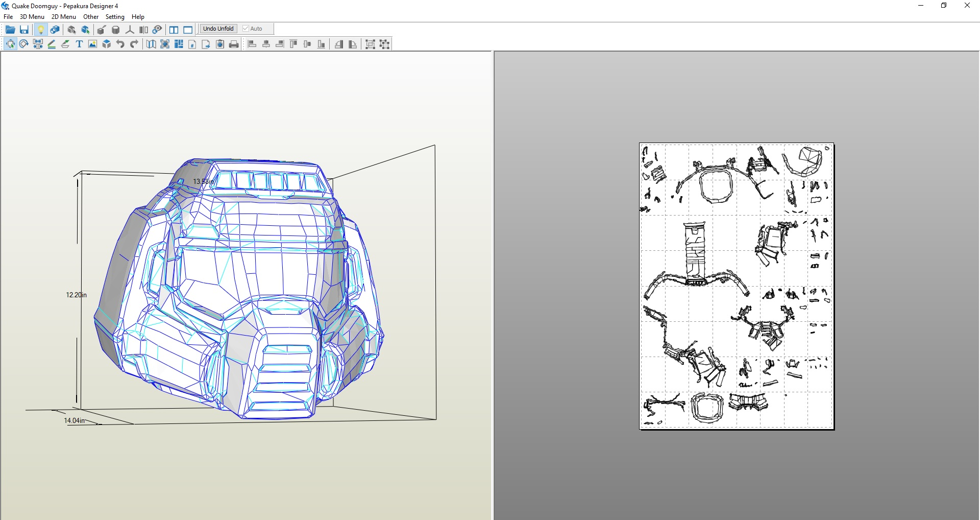
Task: Align selected parts to horizontal center
Action: (x=266, y=44)
